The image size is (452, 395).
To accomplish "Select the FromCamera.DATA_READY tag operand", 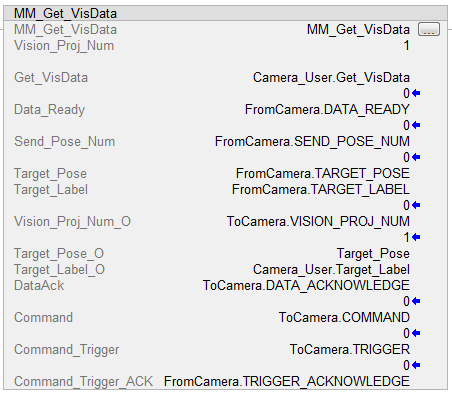I will pos(327,109).
